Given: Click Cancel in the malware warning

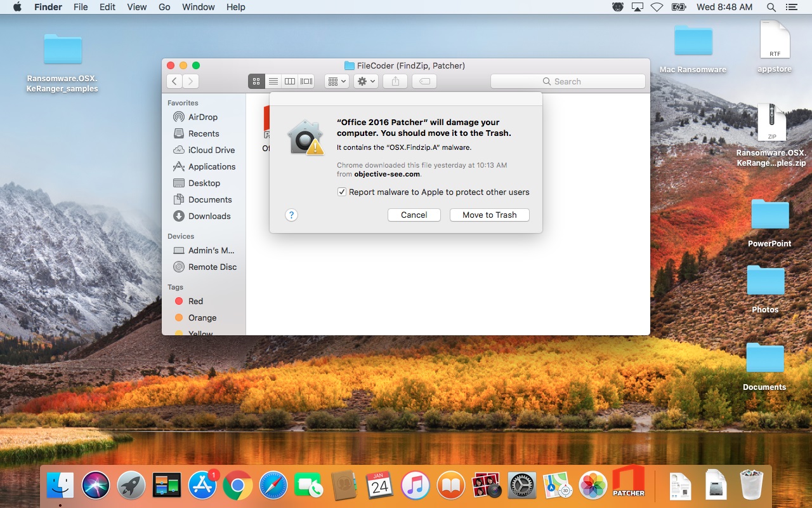Looking at the screenshot, I should tap(414, 215).
